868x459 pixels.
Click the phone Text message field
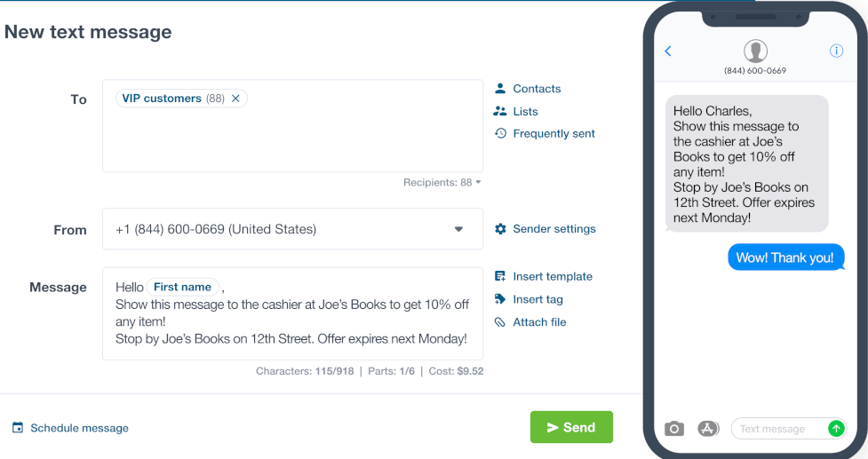[777, 429]
